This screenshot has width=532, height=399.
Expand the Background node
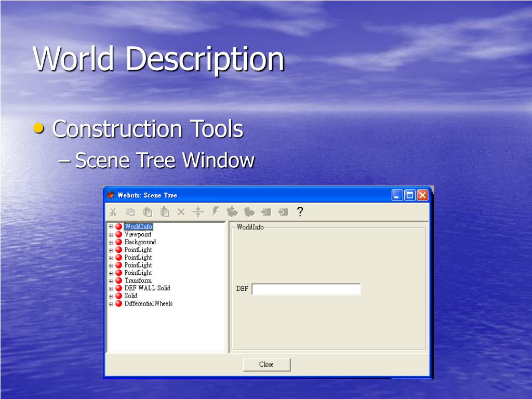[111, 243]
